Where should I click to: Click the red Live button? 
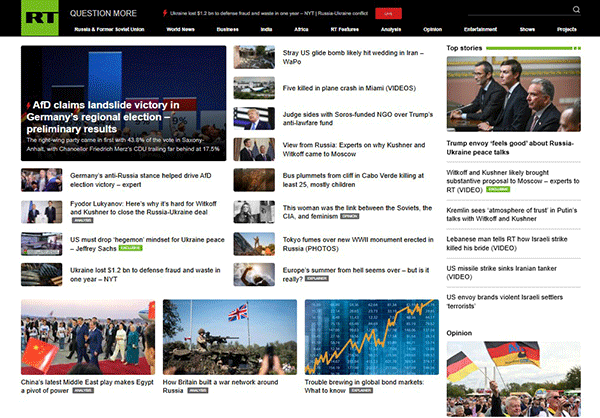tap(388, 13)
